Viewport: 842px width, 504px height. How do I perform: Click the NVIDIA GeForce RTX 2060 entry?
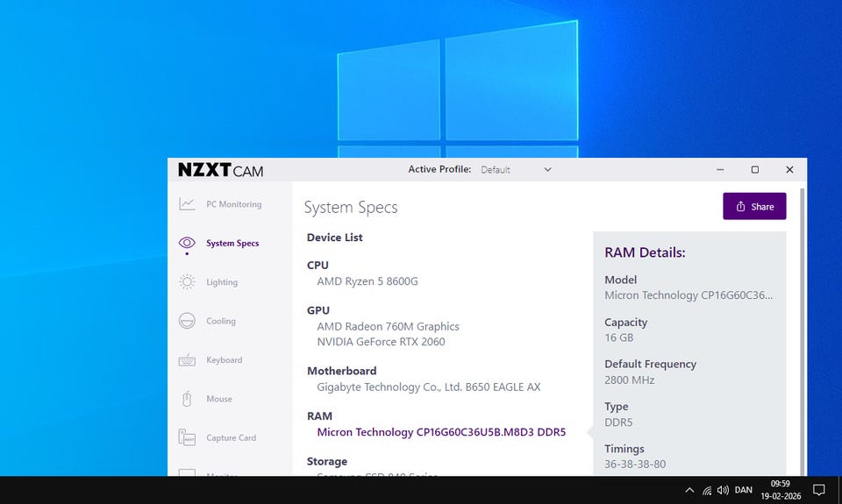click(381, 342)
